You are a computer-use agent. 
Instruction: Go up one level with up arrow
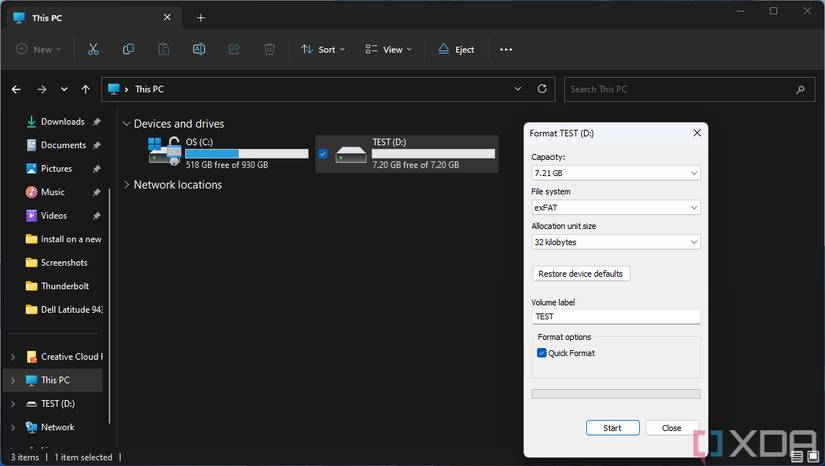point(85,89)
